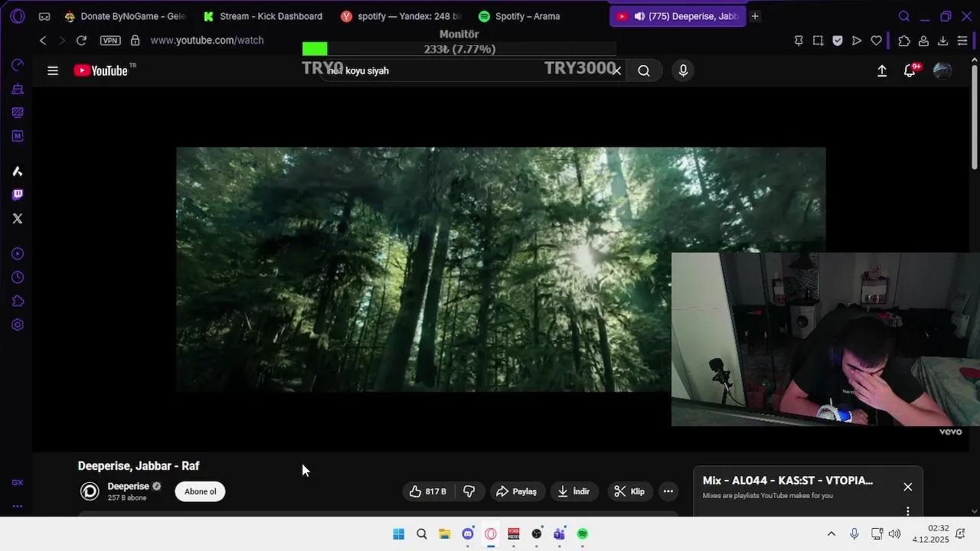Open X (Twitter) from the sidebar

click(x=18, y=219)
